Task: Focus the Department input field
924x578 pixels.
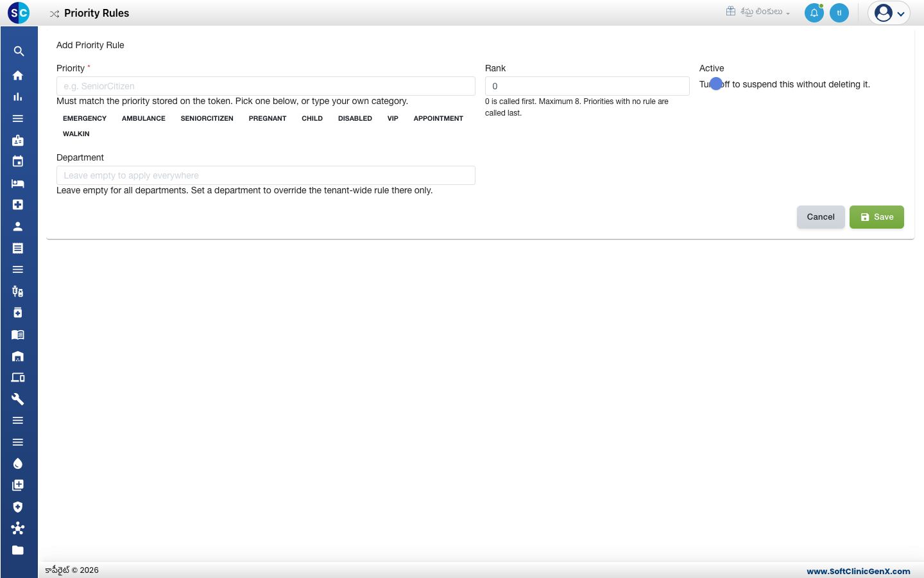Action: pyautogui.click(x=266, y=175)
